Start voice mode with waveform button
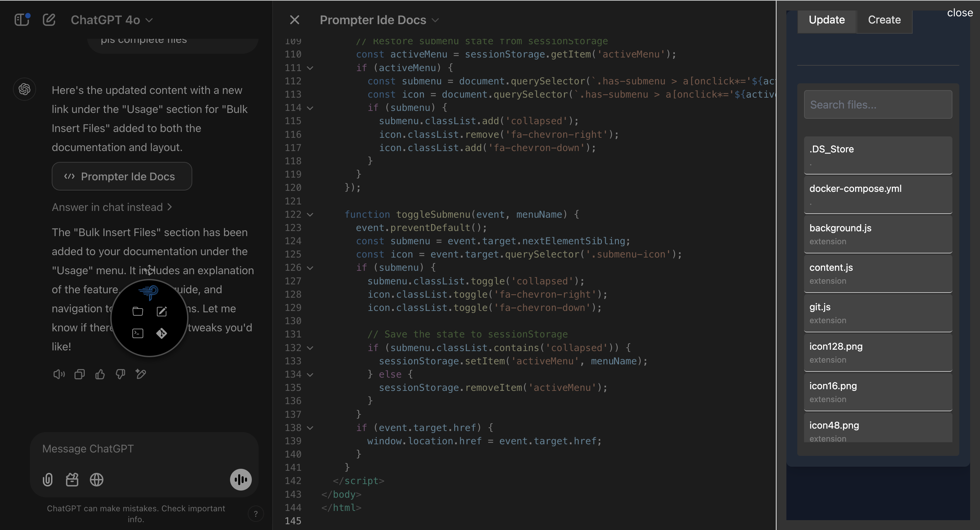This screenshot has height=530, width=980. click(241, 479)
